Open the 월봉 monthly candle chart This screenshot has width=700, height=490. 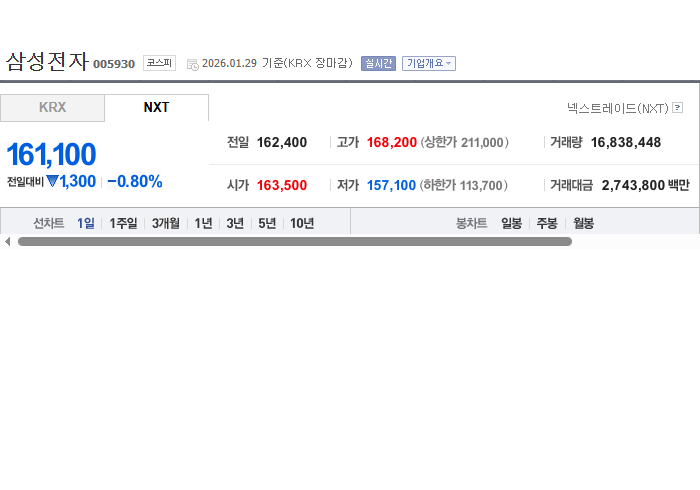583,223
